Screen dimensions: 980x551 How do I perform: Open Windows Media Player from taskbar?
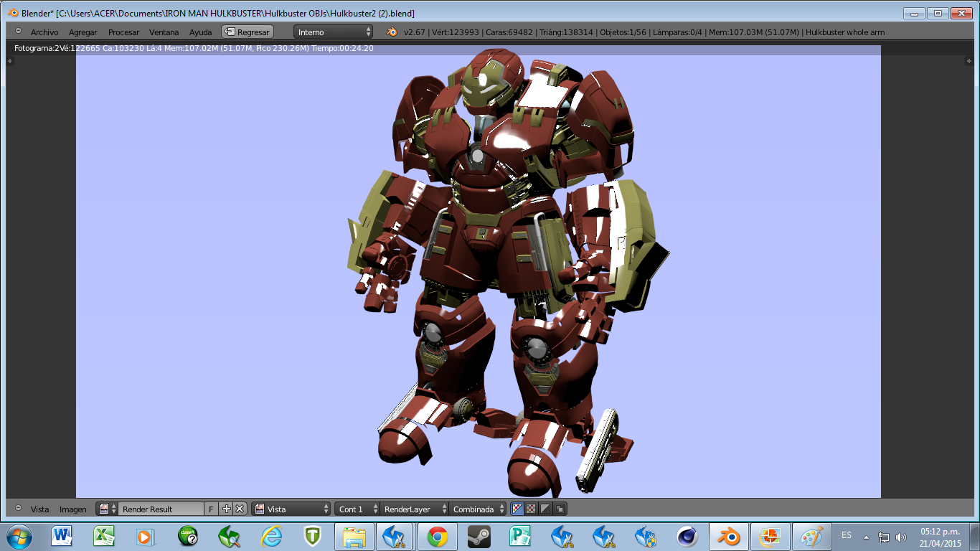146,536
